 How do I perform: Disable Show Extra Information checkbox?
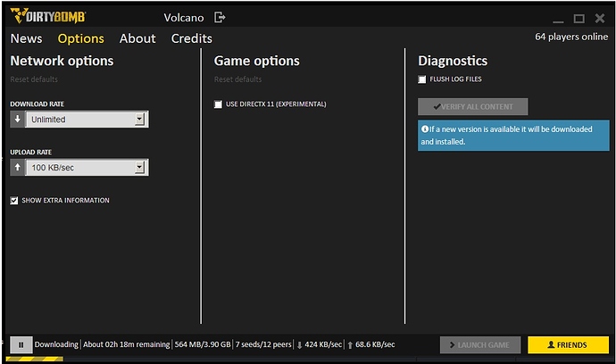(x=14, y=201)
